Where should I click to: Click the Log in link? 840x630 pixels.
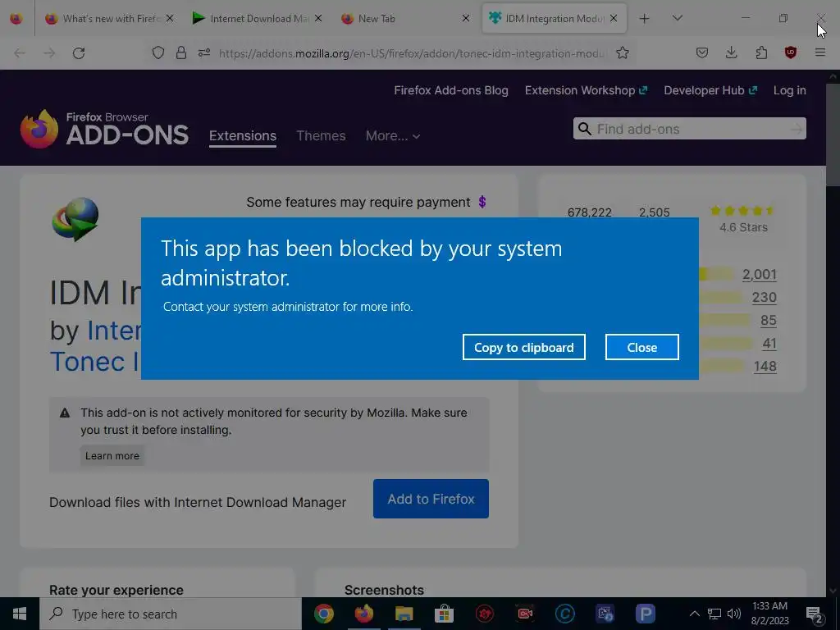(789, 90)
